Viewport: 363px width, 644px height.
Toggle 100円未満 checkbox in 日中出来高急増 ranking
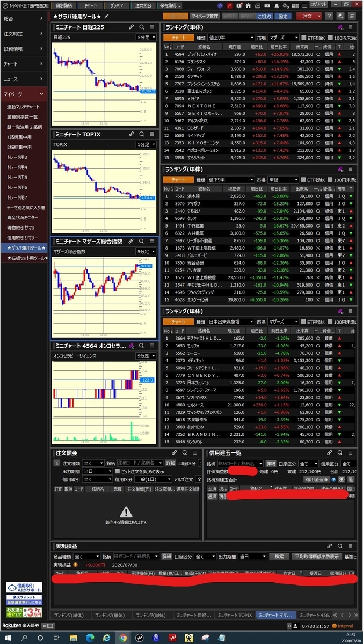pos(331,321)
